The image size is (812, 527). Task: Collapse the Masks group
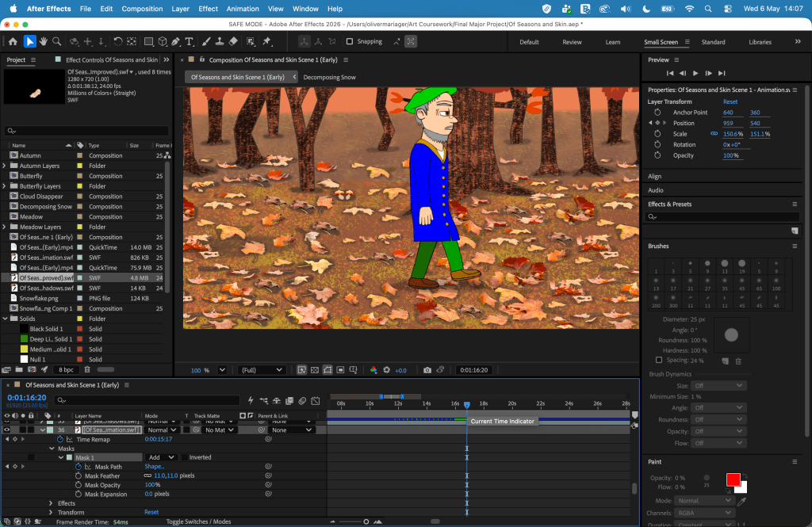pos(52,449)
